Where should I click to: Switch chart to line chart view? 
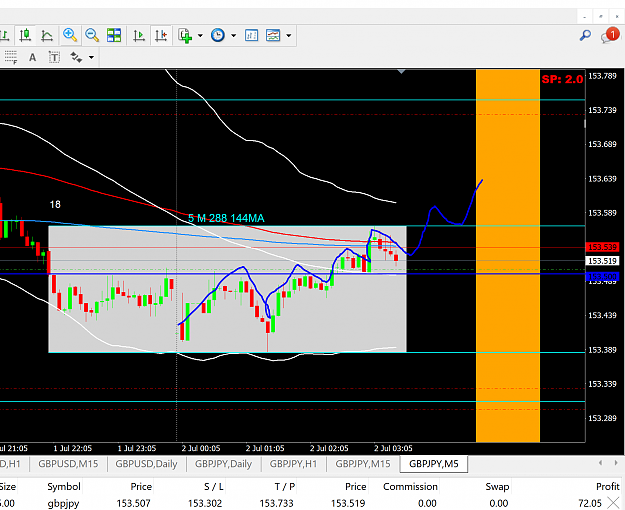[47, 35]
